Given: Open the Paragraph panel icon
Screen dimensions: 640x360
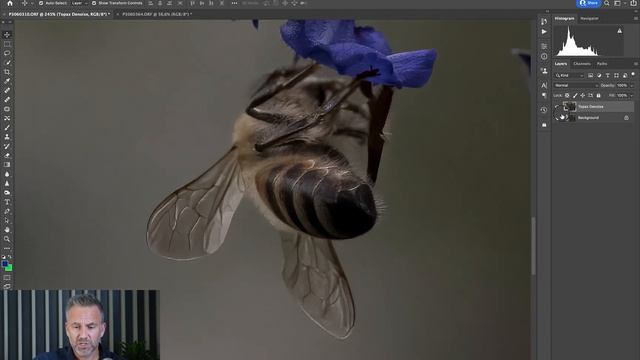Looking at the screenshot, I should click(x=544, y=95).
